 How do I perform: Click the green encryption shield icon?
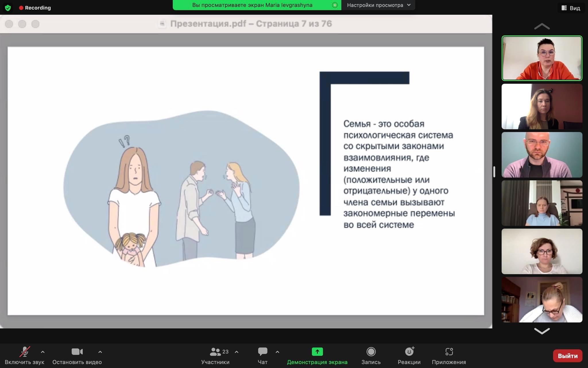point(8,8)
